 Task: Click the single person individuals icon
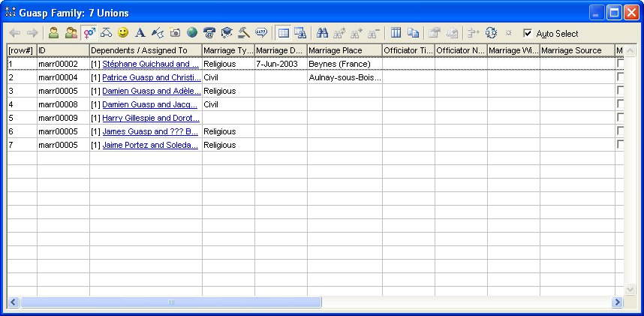click(x=53, y=33)
